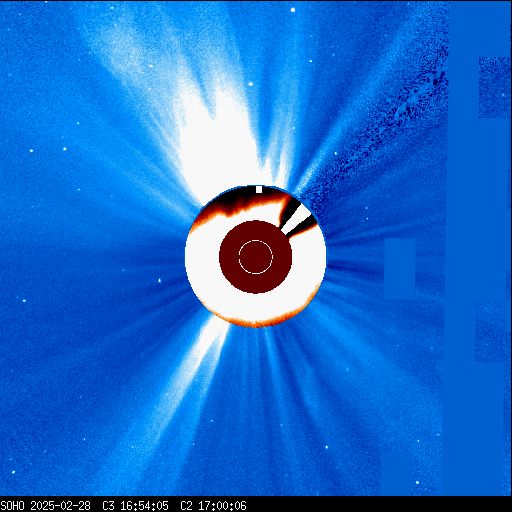Viewport: 512px width, 512px height.
Task: Click the SOHO 2025-02-28 date label
Action: coord(45,506)
